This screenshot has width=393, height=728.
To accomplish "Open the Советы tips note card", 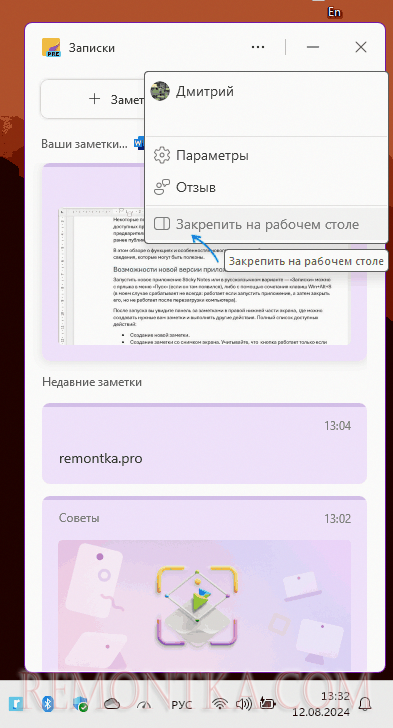I will coord(204,583).
